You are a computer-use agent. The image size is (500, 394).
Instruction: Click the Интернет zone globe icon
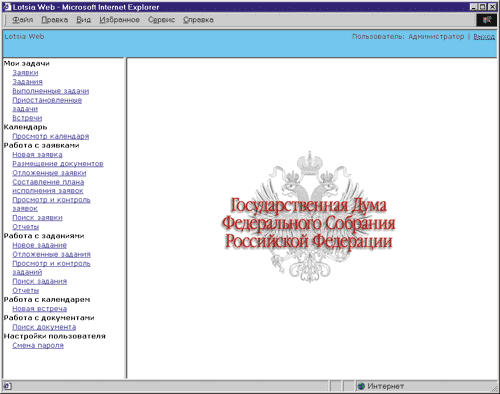tap(361, 386)
